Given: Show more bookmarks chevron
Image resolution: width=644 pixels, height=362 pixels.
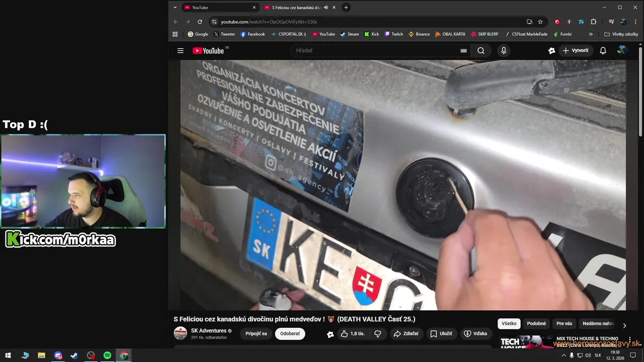Looking at the screenshot, I should coord(591,34).
